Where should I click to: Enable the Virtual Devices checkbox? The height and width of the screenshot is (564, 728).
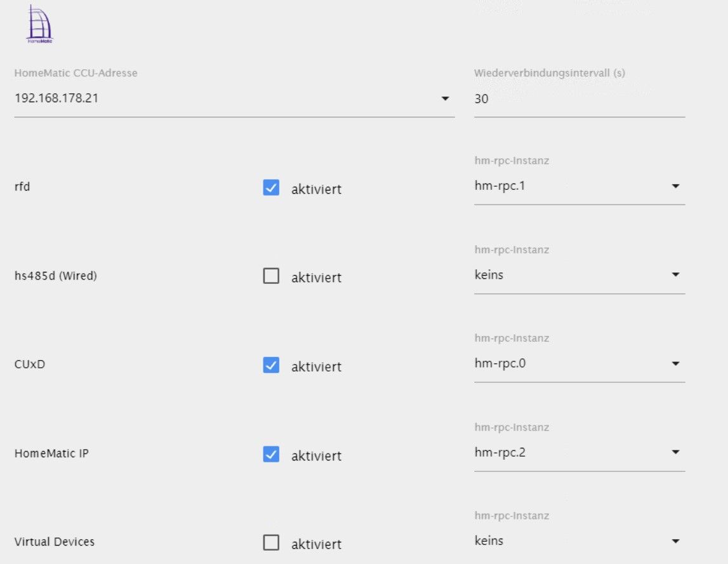click(271, 543)
